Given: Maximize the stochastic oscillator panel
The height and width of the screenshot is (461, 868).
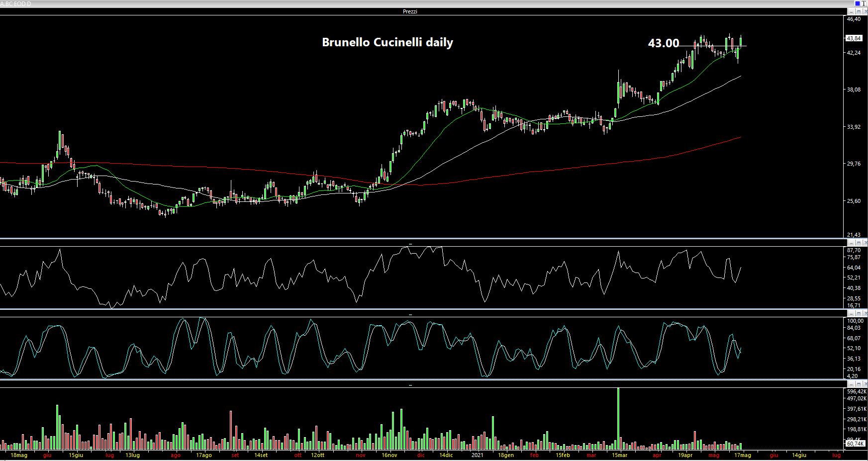Looking at the screenshot, I should (x=859, y=313).
